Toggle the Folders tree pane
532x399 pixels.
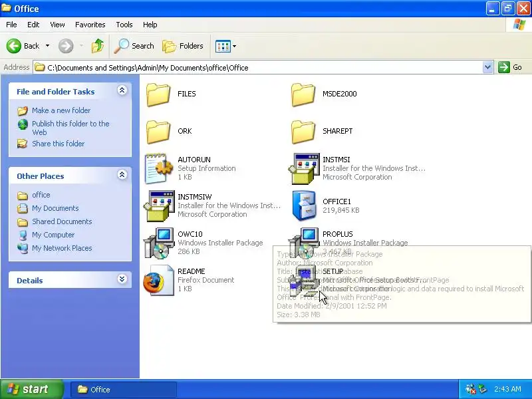[x=182, y=46]
